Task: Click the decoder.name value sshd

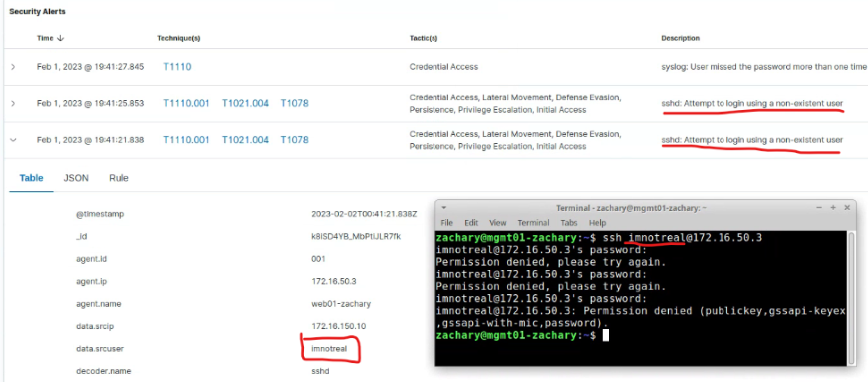Action: click(321, 370)
